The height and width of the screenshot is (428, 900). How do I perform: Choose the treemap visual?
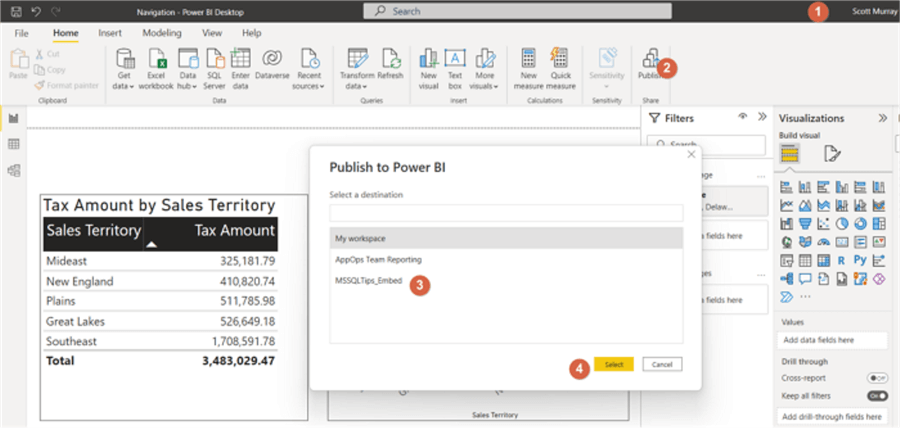click(879, 224)
